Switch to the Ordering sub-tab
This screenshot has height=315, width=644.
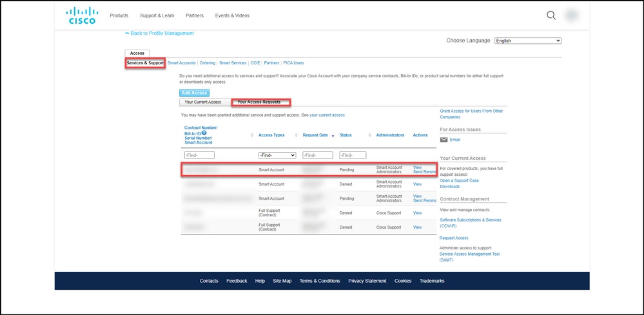coord(208,63)
